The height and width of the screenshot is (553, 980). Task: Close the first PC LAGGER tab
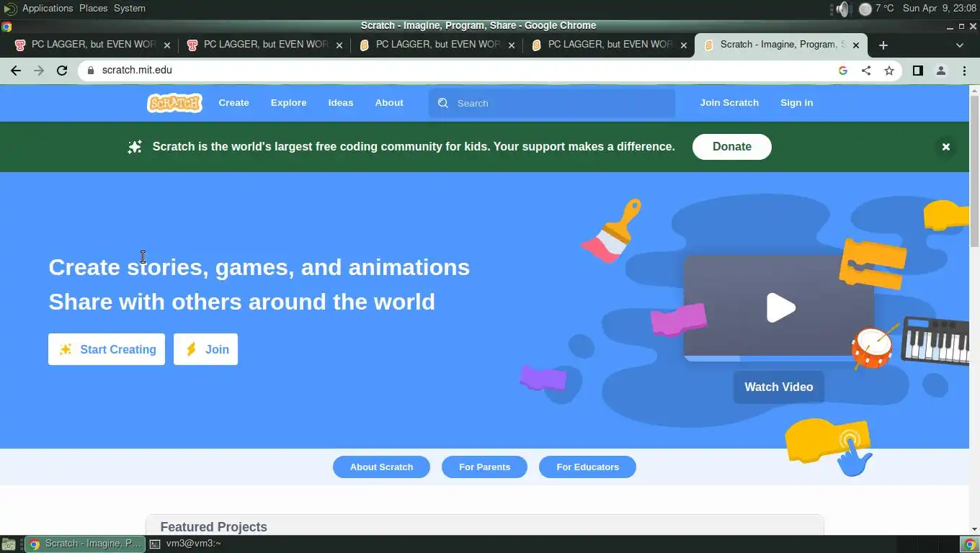pos(167,45)
